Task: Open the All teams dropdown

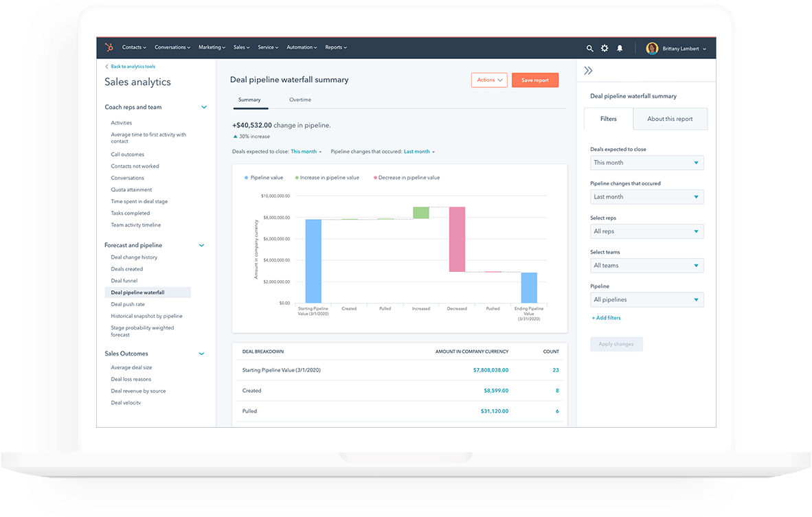Action: click(646, 265)
